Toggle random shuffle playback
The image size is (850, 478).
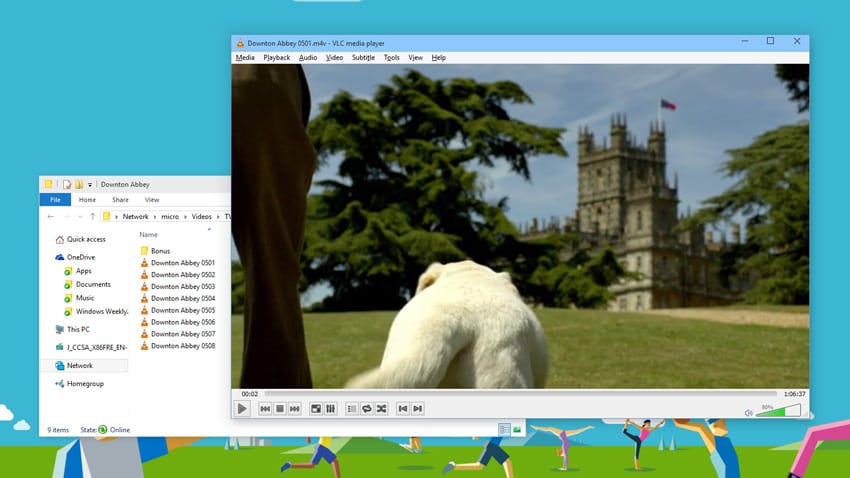381,409
